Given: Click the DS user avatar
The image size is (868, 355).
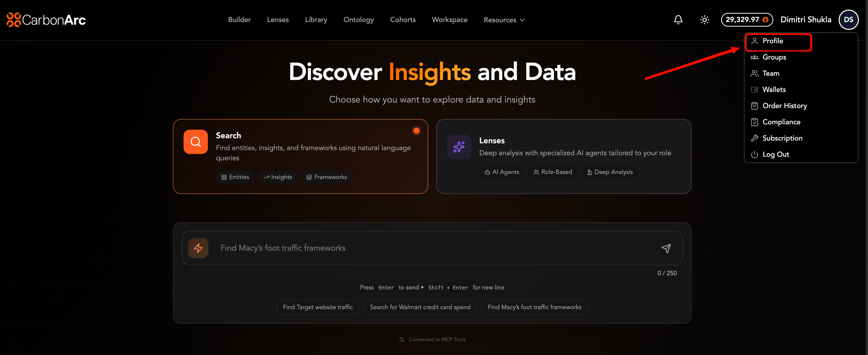Looking at the screenshot, I should click(x=848, y=20).
